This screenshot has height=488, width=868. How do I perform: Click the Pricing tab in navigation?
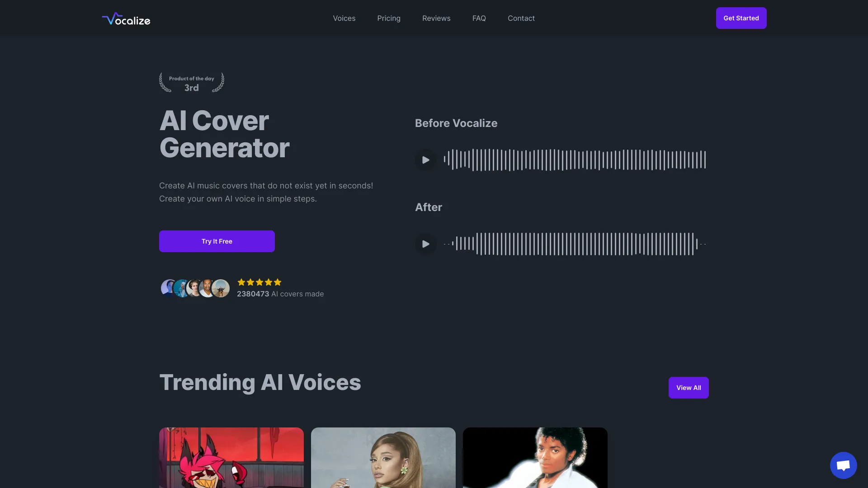(389, 18)
